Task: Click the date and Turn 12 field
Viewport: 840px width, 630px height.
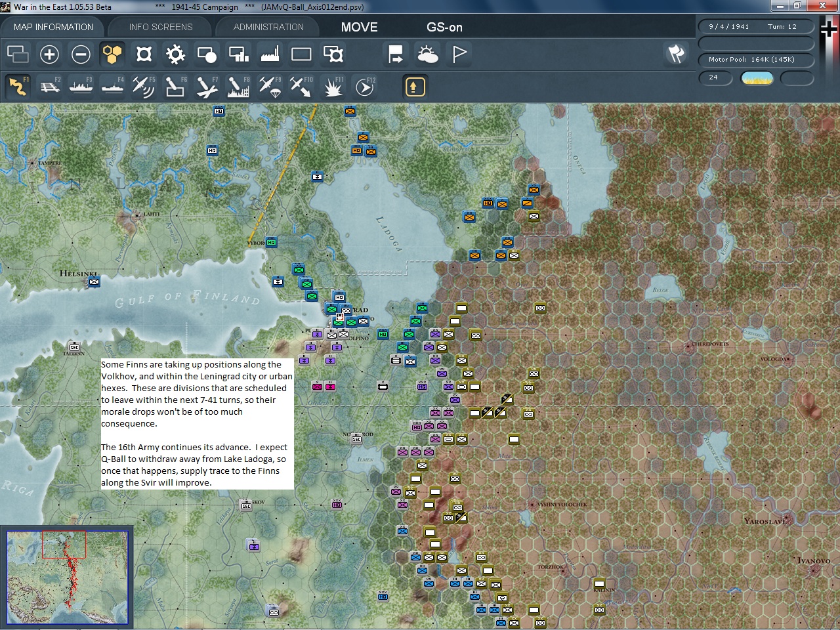Action: (x=755, y=26)
